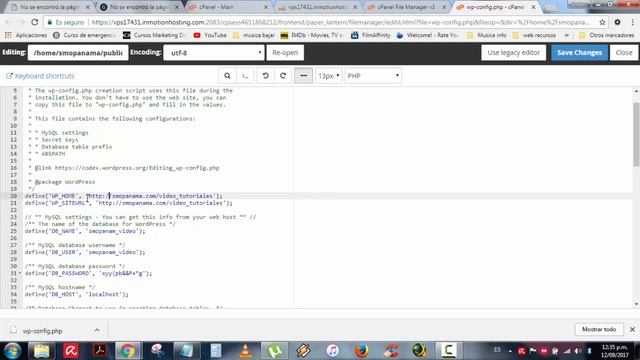Dismiss the downloads bar with X
This screenshot has width=640, height=360.
click(632, 329)
